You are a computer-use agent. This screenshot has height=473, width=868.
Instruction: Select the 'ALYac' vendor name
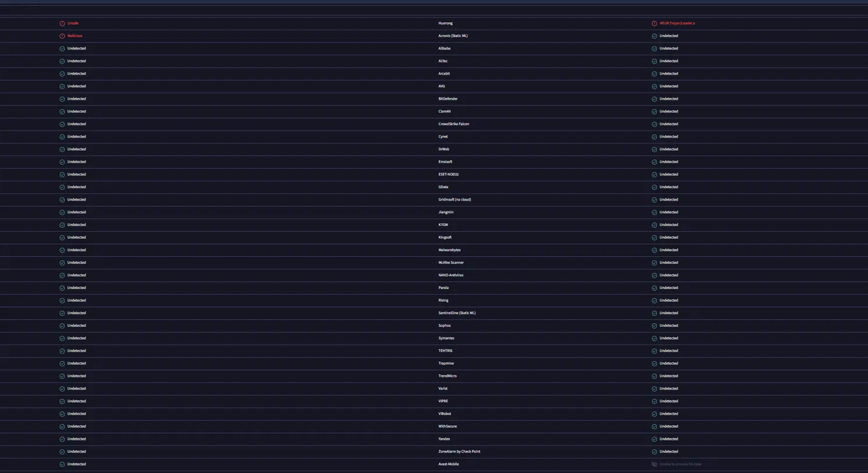[x=443, y=61]
